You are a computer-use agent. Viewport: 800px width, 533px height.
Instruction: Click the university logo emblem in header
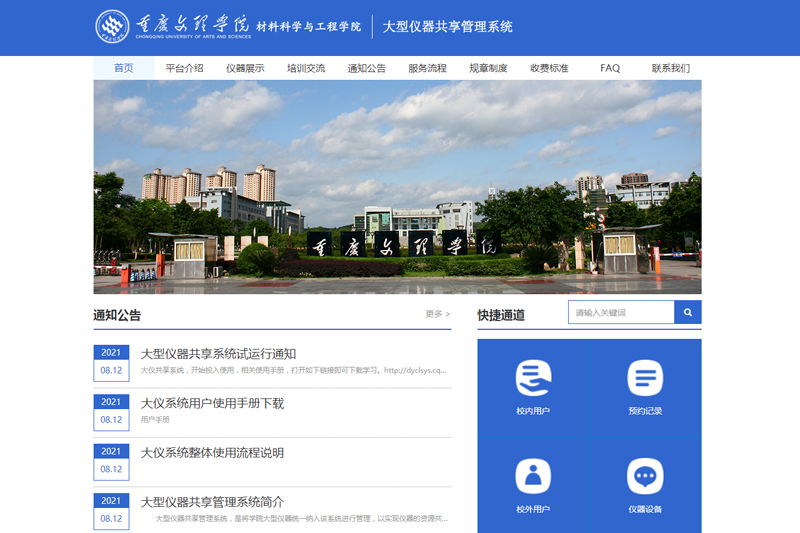(x=112, y=27)
